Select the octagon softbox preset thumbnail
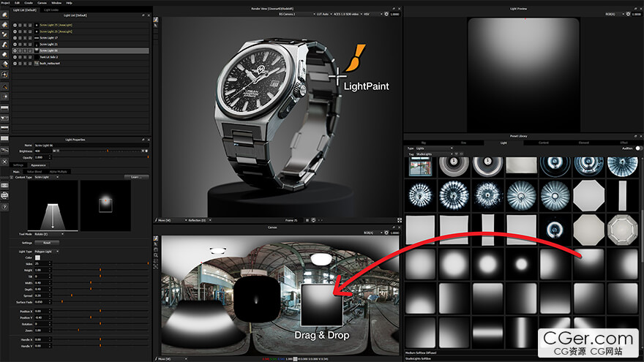Viewport: 644px width, 362px height. coord(588,195)
